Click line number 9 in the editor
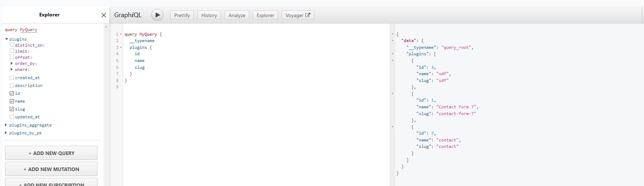 (117, 87)
